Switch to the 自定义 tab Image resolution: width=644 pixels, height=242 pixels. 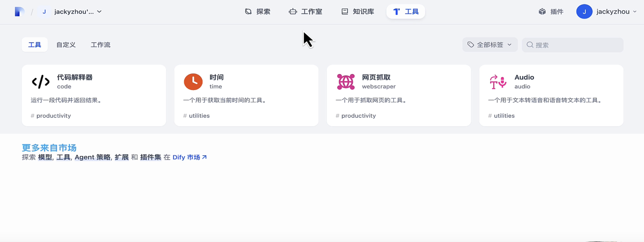point(66,45)
